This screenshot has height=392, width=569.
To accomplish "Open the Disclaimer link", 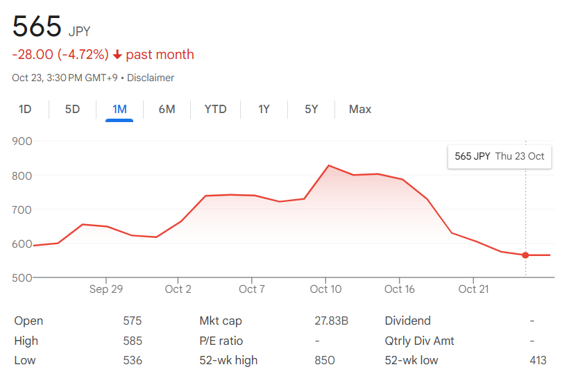I will [151, 78].
